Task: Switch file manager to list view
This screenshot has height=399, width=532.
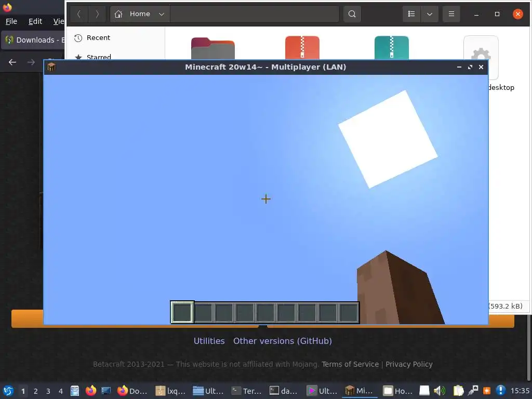Action: (411, 14)
